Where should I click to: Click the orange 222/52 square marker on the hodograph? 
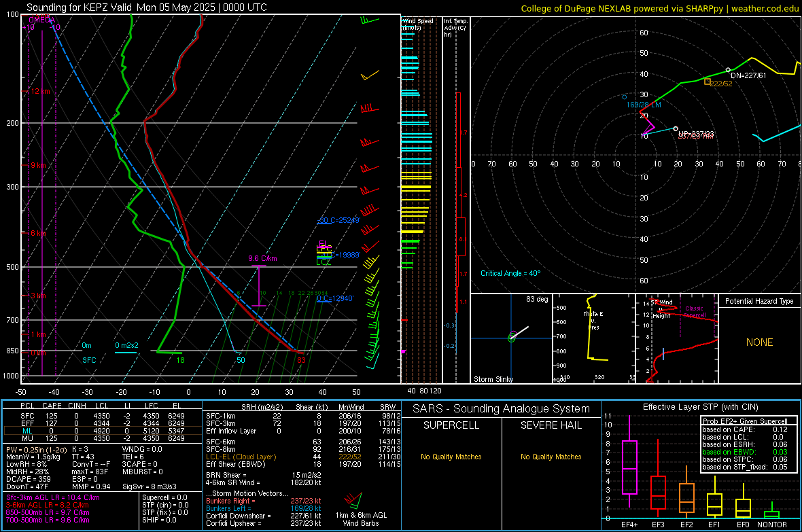pos(708,82)
